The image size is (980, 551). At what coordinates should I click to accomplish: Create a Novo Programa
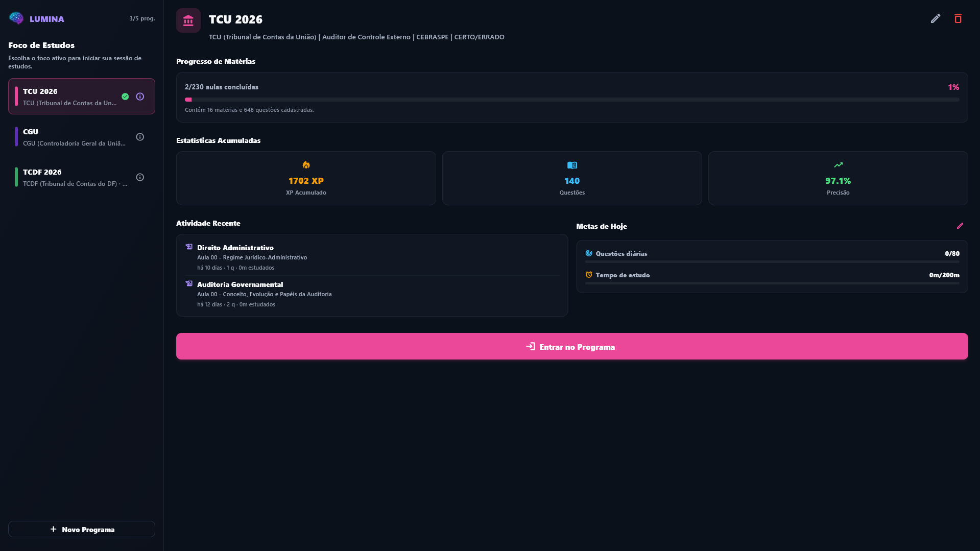click(x=82, y=529)
